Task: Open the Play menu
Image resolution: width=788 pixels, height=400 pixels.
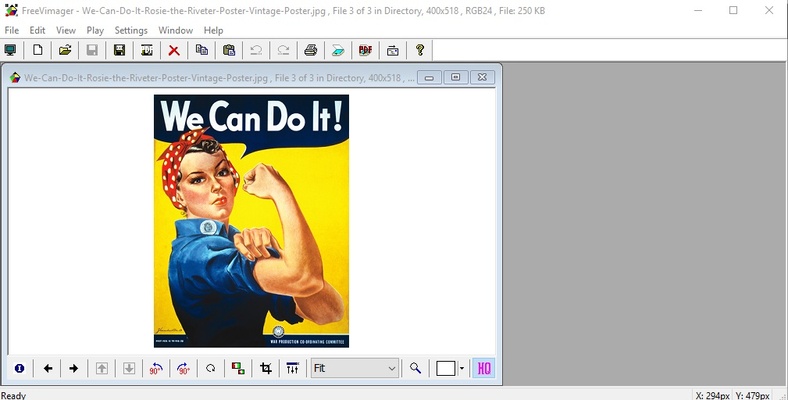Action: (95, 31)
